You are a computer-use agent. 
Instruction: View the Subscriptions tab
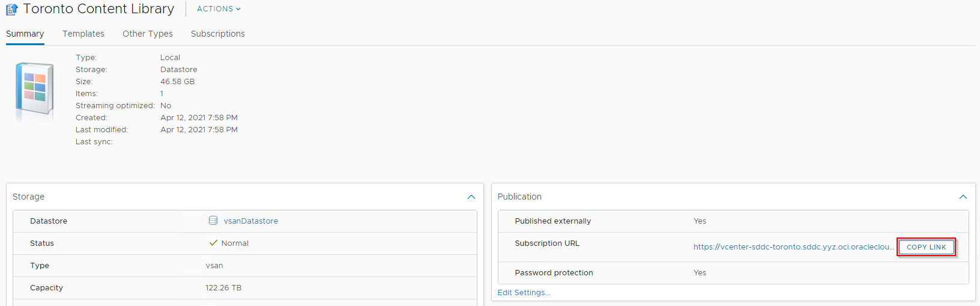[218, 34]
